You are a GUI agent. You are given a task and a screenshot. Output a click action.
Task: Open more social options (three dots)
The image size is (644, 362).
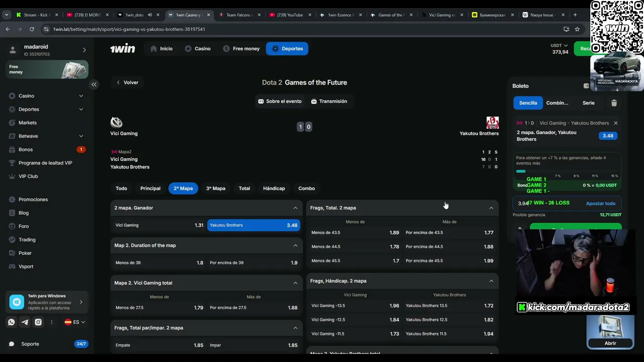[51, 322]
